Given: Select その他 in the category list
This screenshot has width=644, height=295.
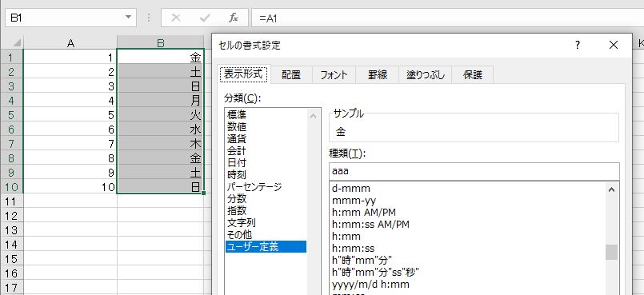Looking at the screenshot, I should click(266, 235).
